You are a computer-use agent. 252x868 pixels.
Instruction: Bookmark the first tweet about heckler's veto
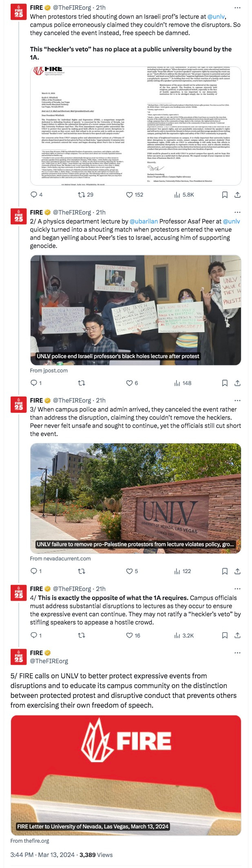click(225, 195)
